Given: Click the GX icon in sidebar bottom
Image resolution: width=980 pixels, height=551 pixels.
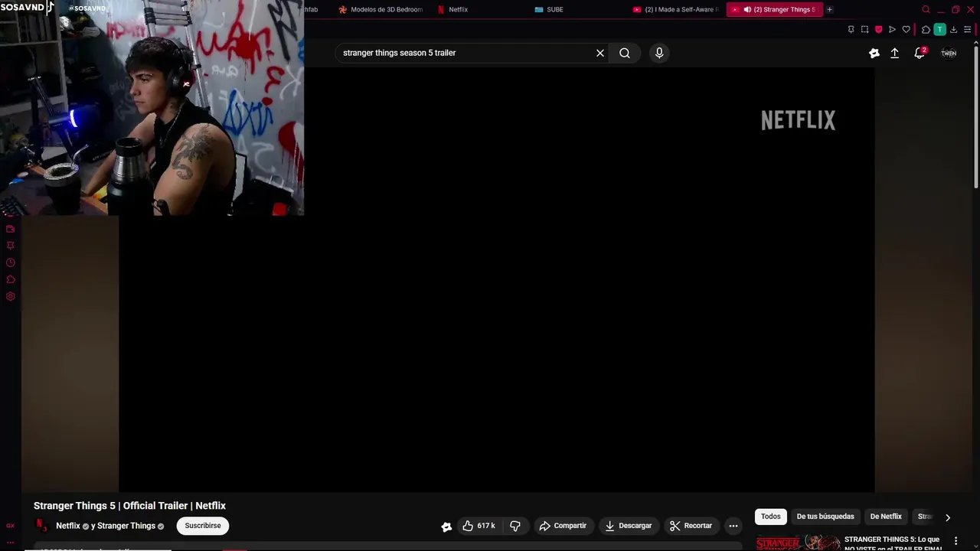Looking at the screenshot, I should 10,526.
